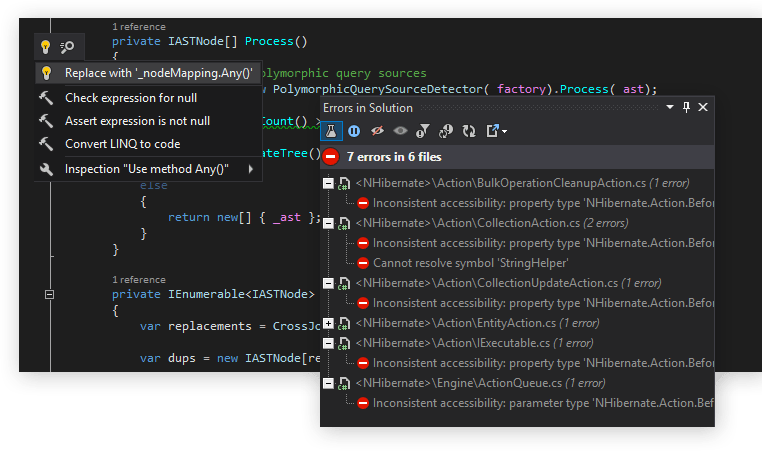Open the export dropdown in Errors toolbar

[496, 131]
